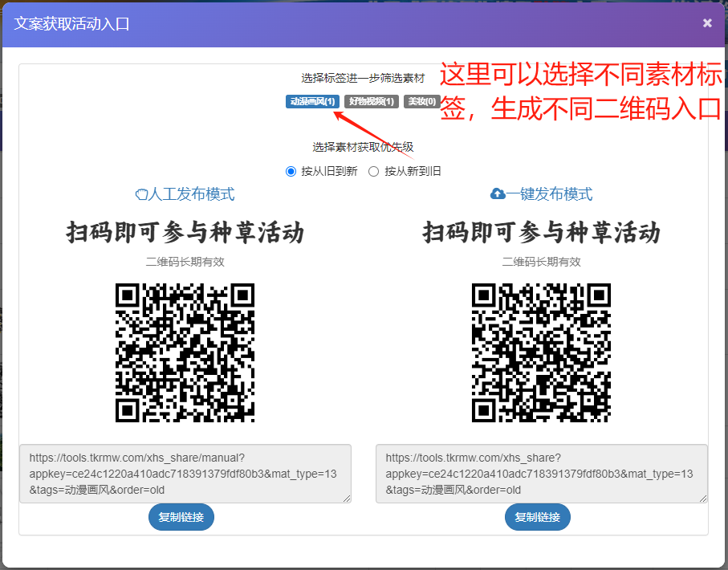Image resolution: width=728 pixels, height=570 pixels.
Task: Click the 文案获取活动入口 dialog title
Action: click(x=71, y=23)
